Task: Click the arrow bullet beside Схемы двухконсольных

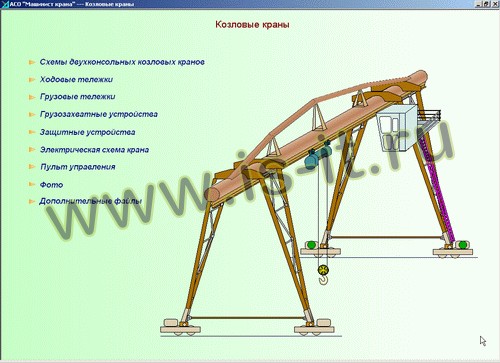Action: [32, 62]
